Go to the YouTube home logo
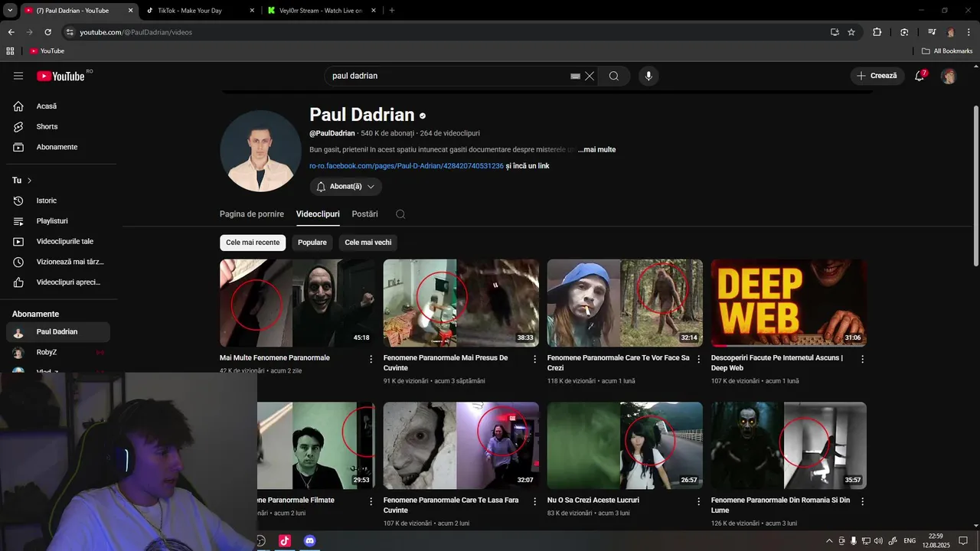 (61, 76)
